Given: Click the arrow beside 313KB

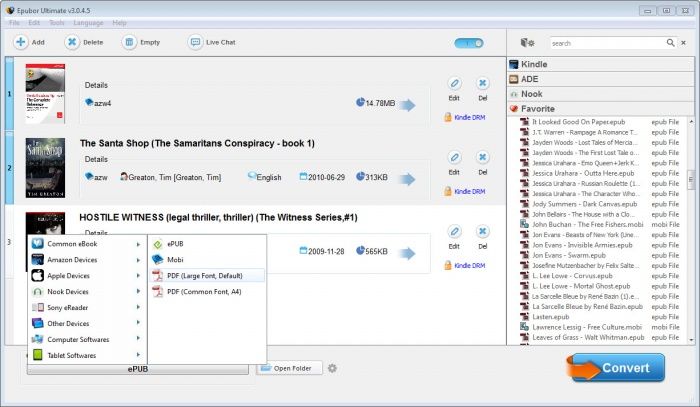Looking at the screenshot, I should (407, 179).
